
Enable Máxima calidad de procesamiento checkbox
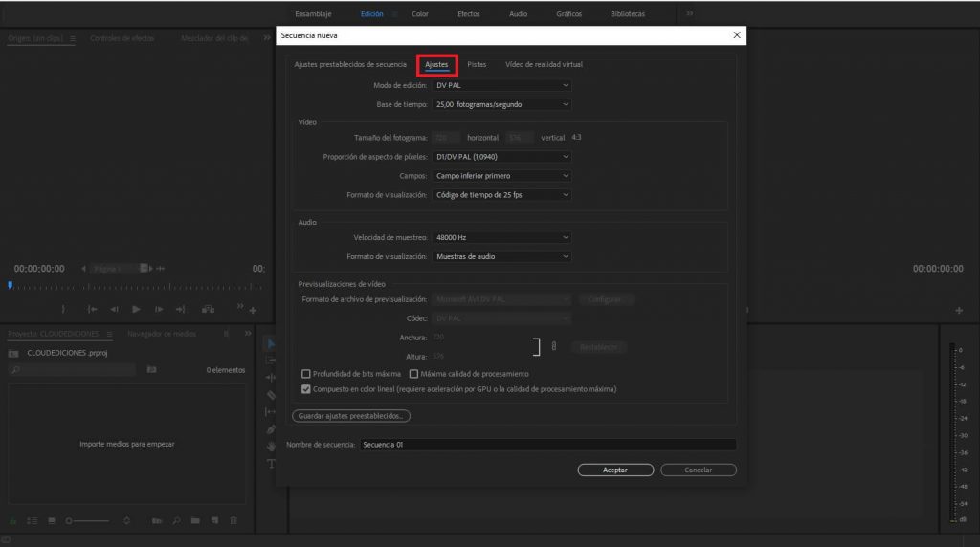413,374
